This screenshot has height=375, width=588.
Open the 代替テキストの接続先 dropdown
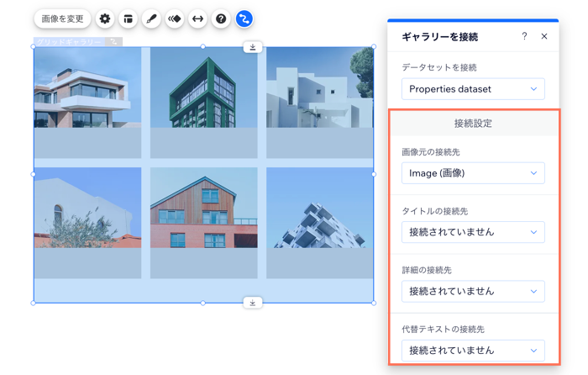tap(473, 351)
